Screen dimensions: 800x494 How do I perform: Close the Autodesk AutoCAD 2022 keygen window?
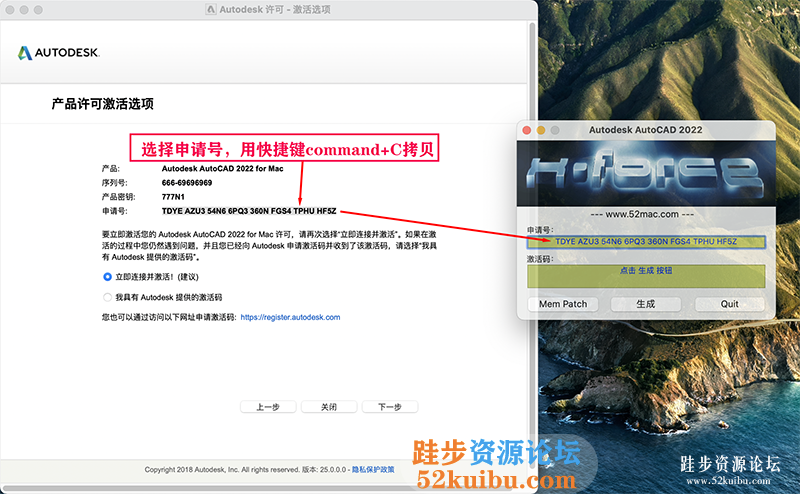(x=527, y=130)
